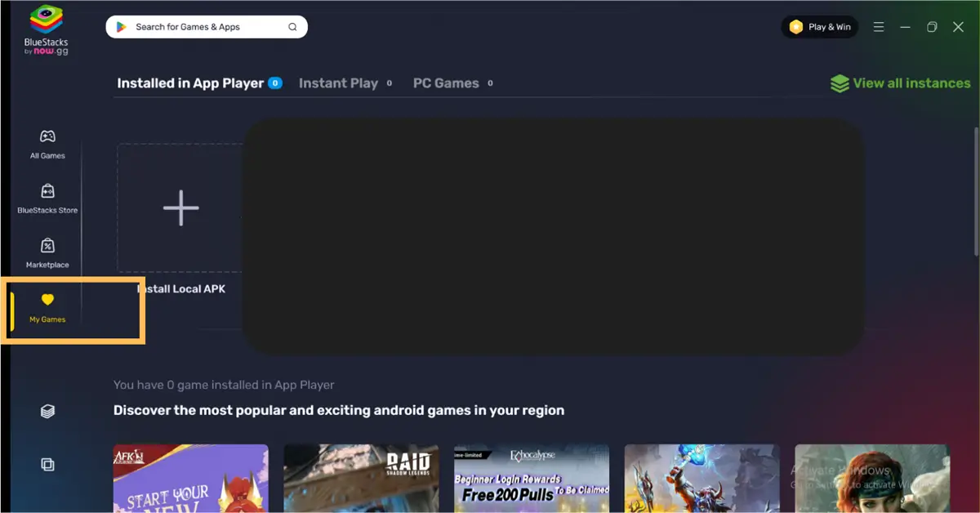Open the AFK game thumbnail
980x513 pixels.
(x=190, y=478)
